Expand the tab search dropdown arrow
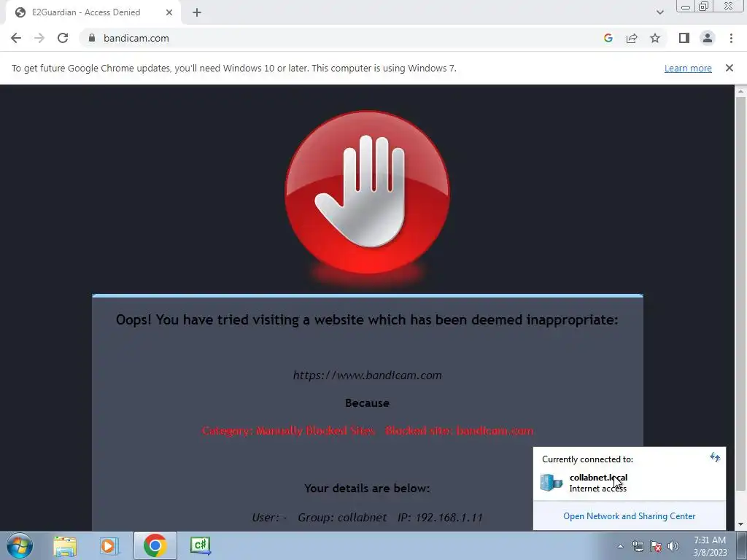The width and height of the screenshot is (747, 560). tap(659, 12)
